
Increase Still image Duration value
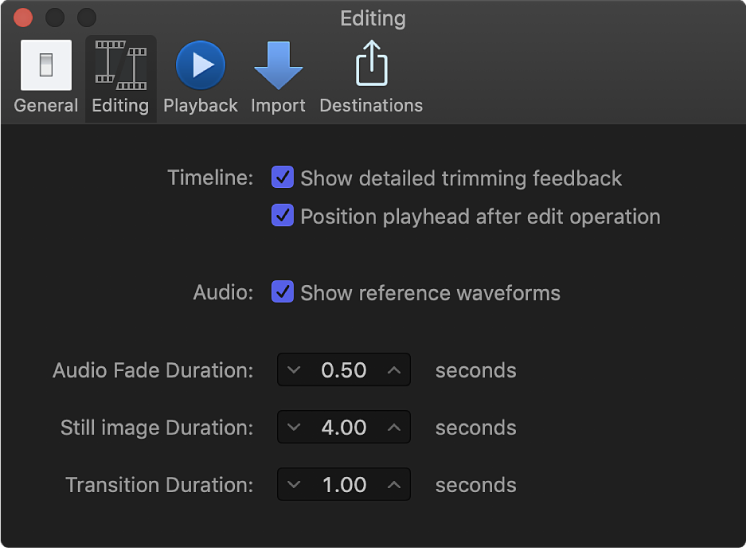pos(394,427)
